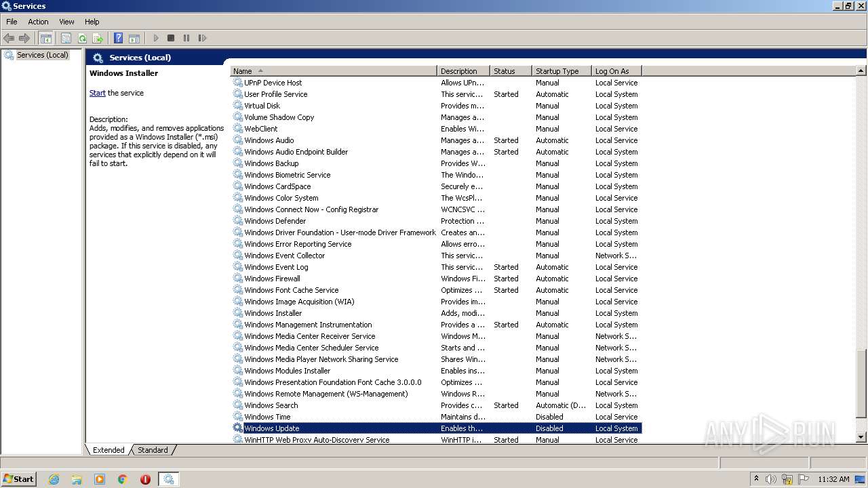The width and height of the screenshot is (868, 488).
Task: Select the Windows Color System service
Action: [436, 198]
